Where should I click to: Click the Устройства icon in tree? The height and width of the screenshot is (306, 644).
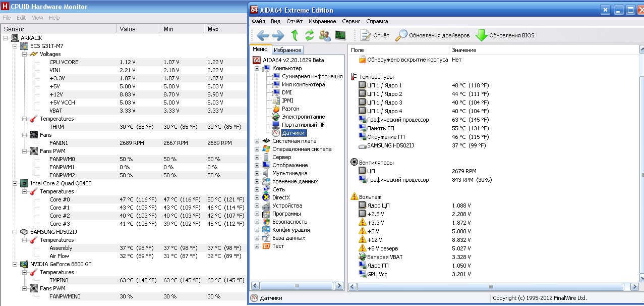pos(266,206)
